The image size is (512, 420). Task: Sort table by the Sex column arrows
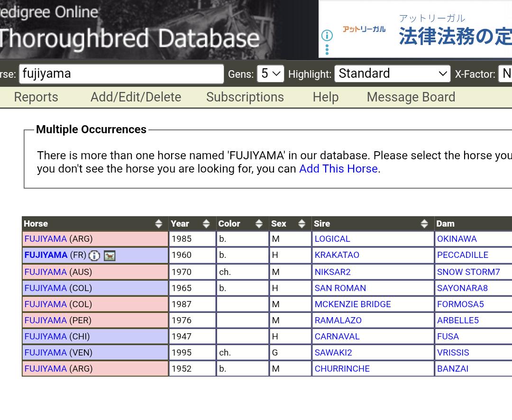pyautogui.click(x=302, y=224)
